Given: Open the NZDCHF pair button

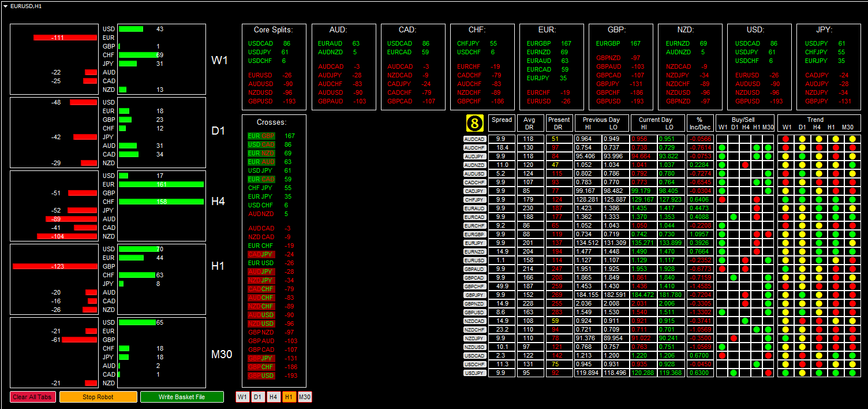Looking at the screenshot, I should pos(474,330).
